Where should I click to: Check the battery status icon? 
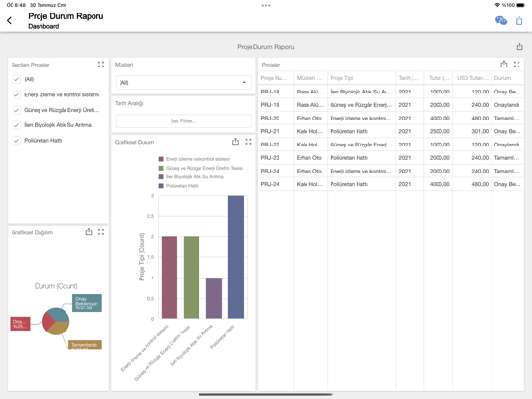(520, 5)
